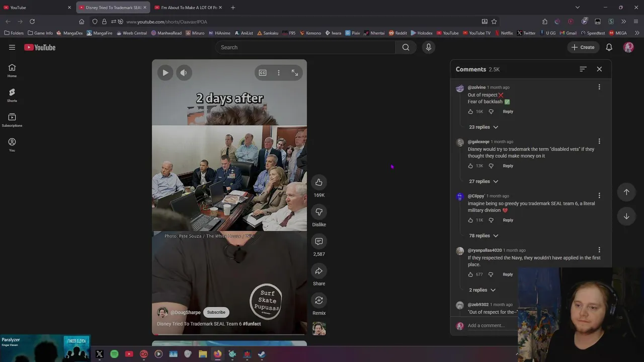644x362 pixels.
Task: Open Home in the YouTube sidebar
Action: point(12,70)
